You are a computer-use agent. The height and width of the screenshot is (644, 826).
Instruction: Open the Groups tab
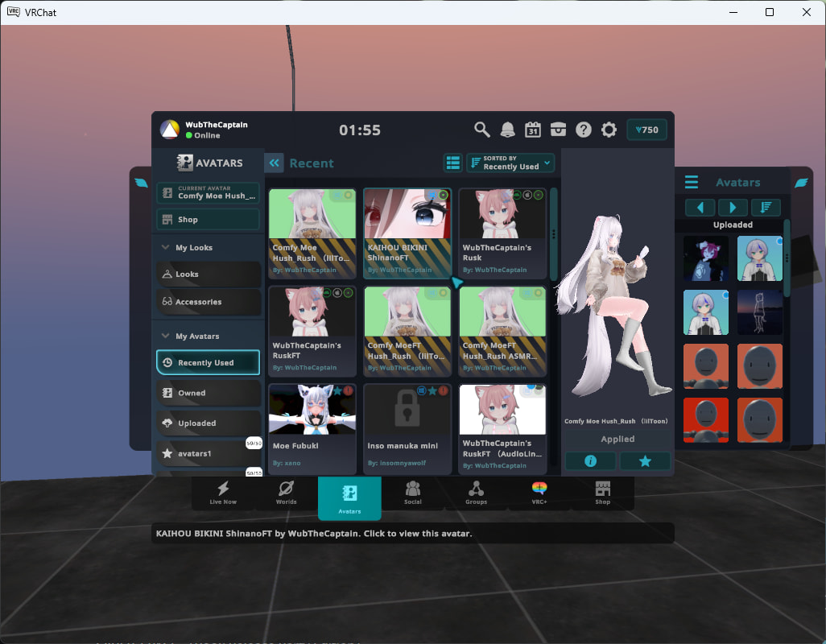coord(477,493)
